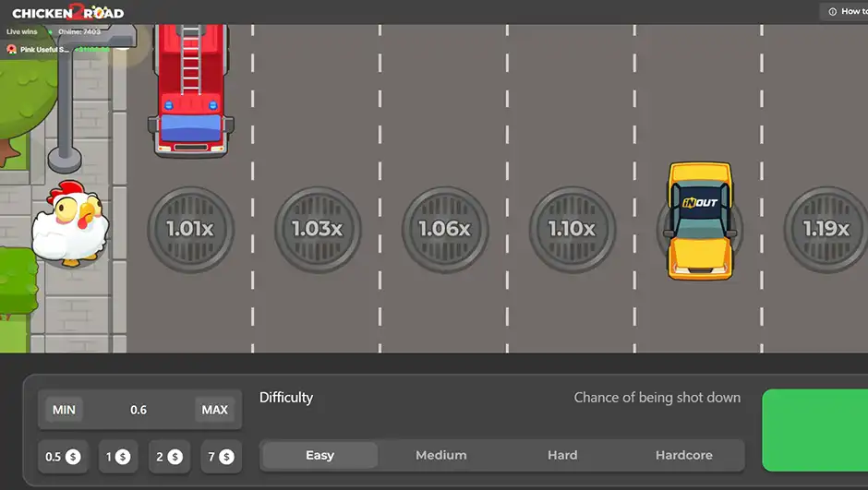
Task: Click the 1.19x manhole multiplier
Action: (826, 229)
